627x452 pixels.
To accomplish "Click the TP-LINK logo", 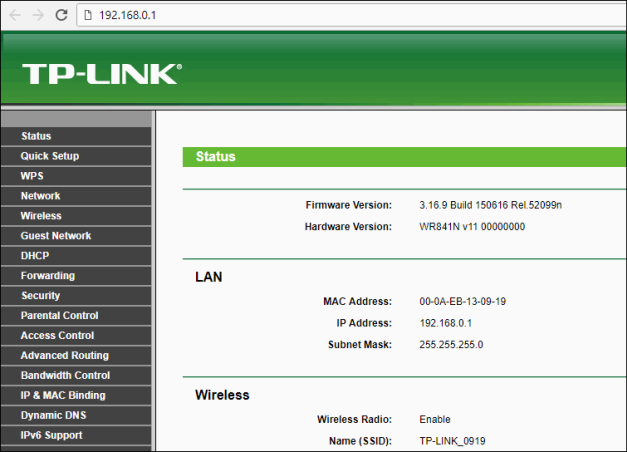I will tap(102, 74).
